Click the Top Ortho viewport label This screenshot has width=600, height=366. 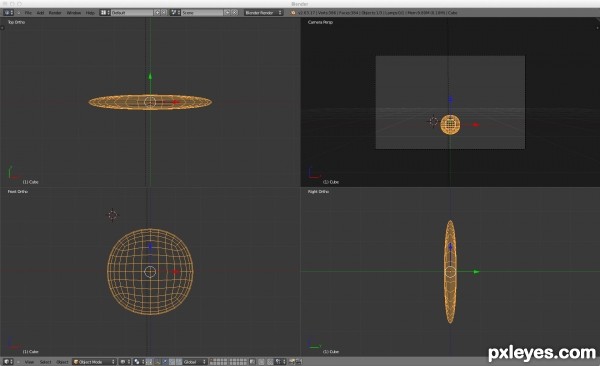point(16,22)
